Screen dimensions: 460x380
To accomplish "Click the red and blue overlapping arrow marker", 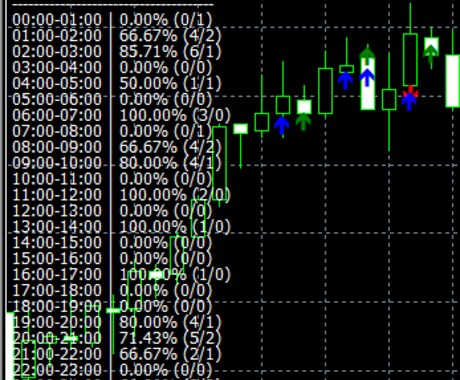I will pyautogui.click(x=409, y=98).
